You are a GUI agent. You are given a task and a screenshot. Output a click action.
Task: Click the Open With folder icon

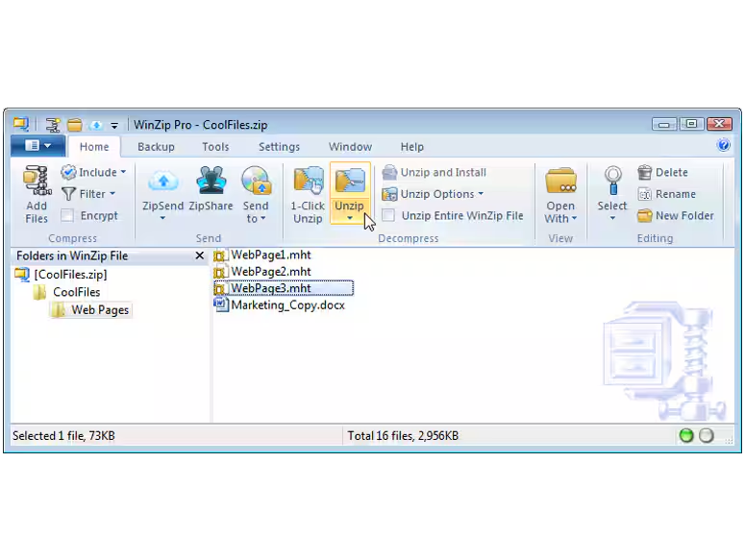560,181
